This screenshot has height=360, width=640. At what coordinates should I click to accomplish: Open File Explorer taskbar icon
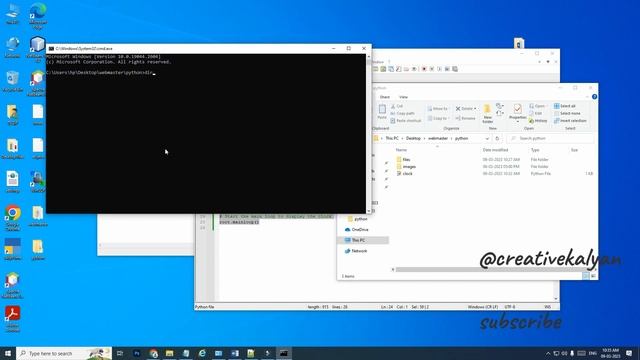point(169,353)
